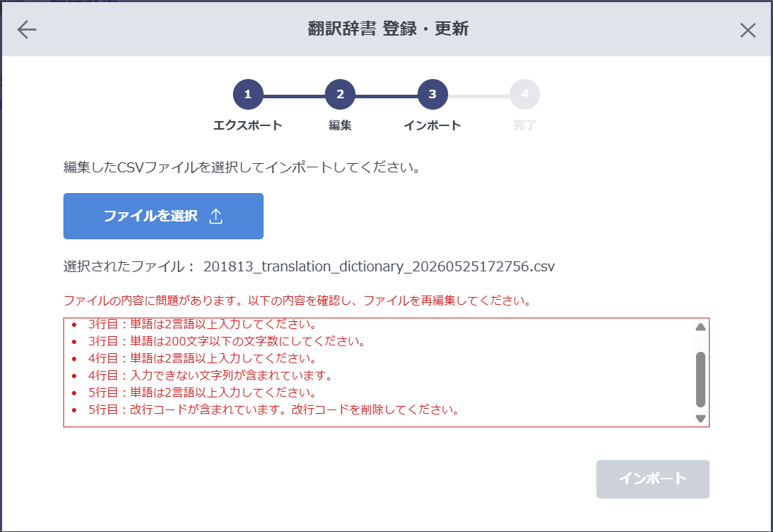Click the dialog title 翻訳辞書 登録・更新

click(x=388, y=28)
